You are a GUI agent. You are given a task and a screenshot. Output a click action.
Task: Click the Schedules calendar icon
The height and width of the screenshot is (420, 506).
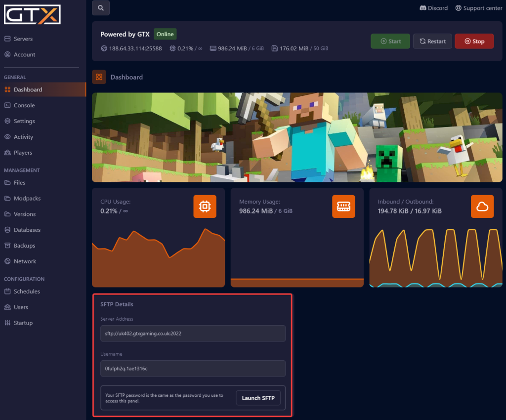[x=7, y=292]
